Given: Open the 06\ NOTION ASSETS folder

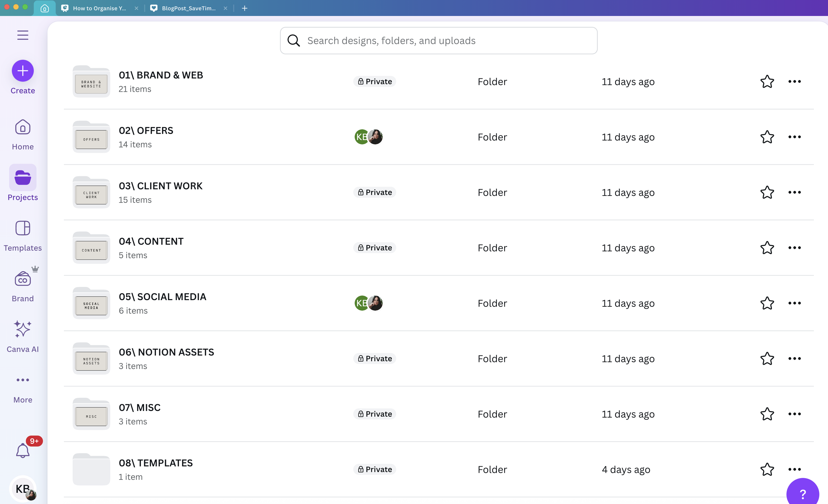Looking at the screenshot, I should point(166,352).
